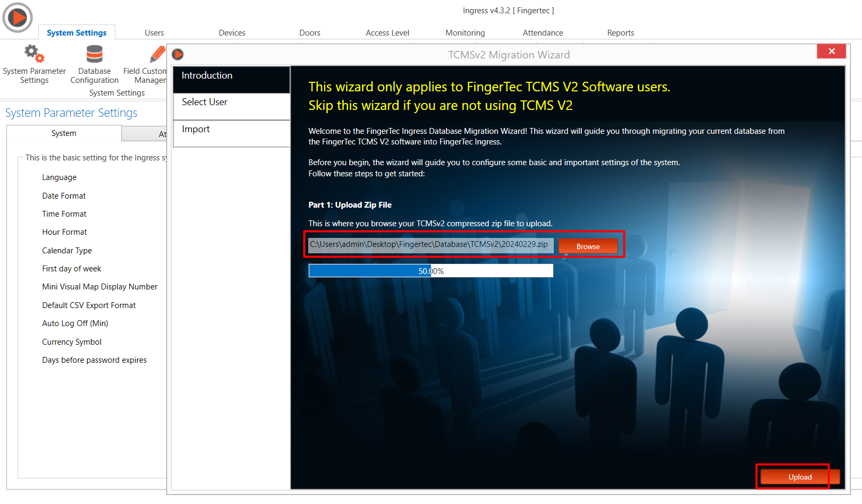The image size is (862, 504).
Task: Open Field Customization pencil icon
Action: click(157, 54)
